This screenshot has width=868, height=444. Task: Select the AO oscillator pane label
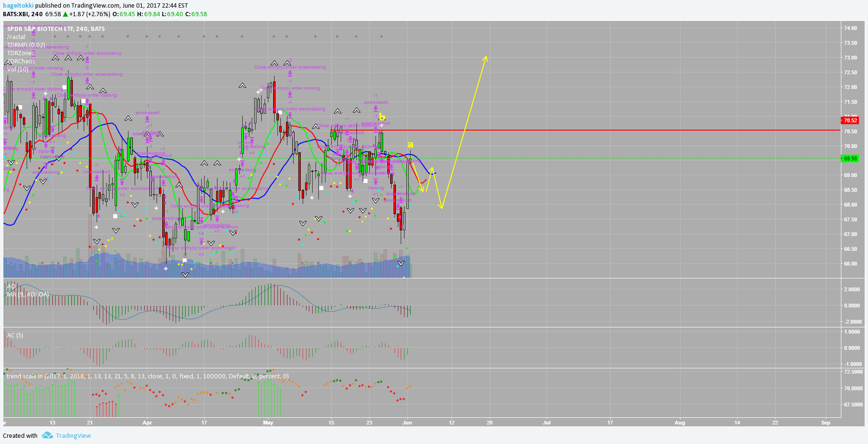click(x=11, y=286)
